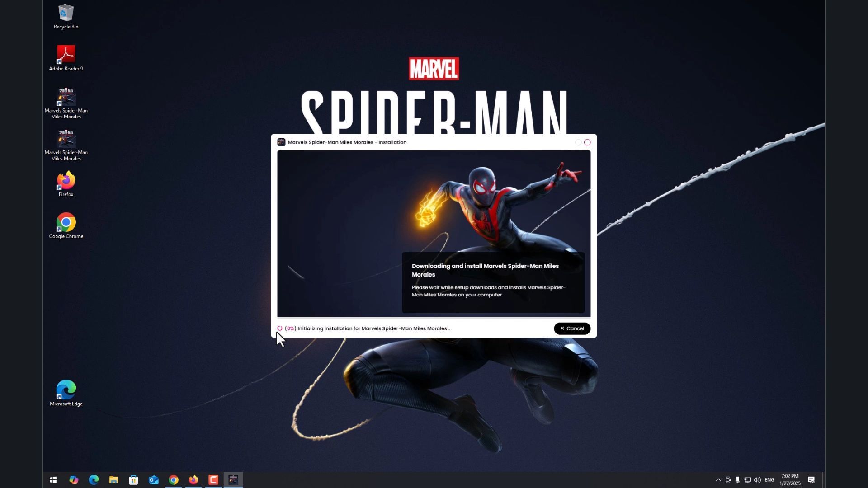Open the orange C app in the taskbar
The height and width of the screenshot is (488, 868).
[x=213, y=480]
